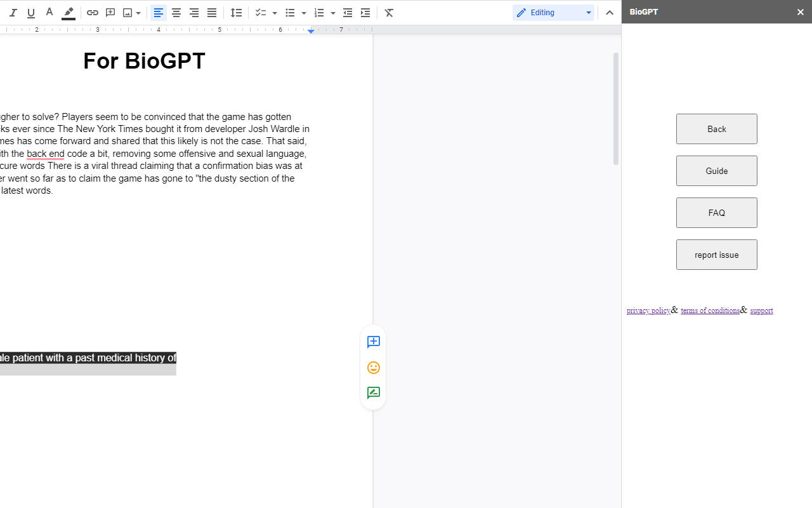Click the checklist icon
Screen dimensions: 812x508
[x=260, y=13]
